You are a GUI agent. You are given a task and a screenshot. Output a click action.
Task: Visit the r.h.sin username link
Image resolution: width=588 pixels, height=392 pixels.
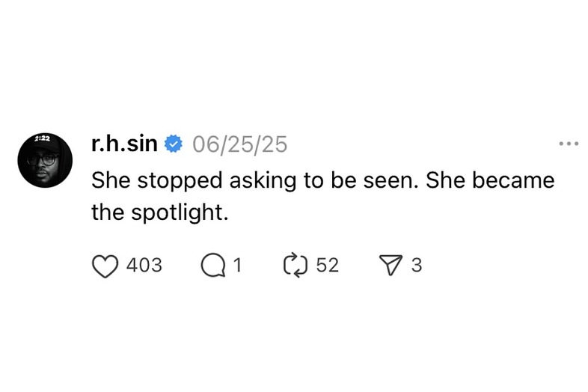(124, 144)
